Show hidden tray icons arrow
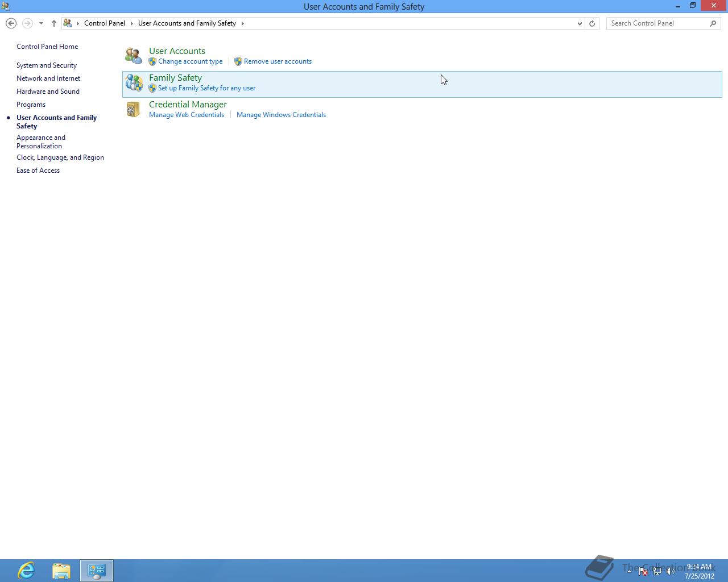 pos(629,571)
